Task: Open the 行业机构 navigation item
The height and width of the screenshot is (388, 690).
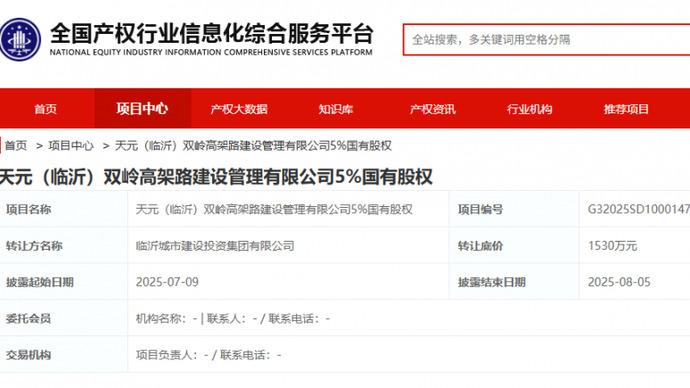Action: click(529, 109)
